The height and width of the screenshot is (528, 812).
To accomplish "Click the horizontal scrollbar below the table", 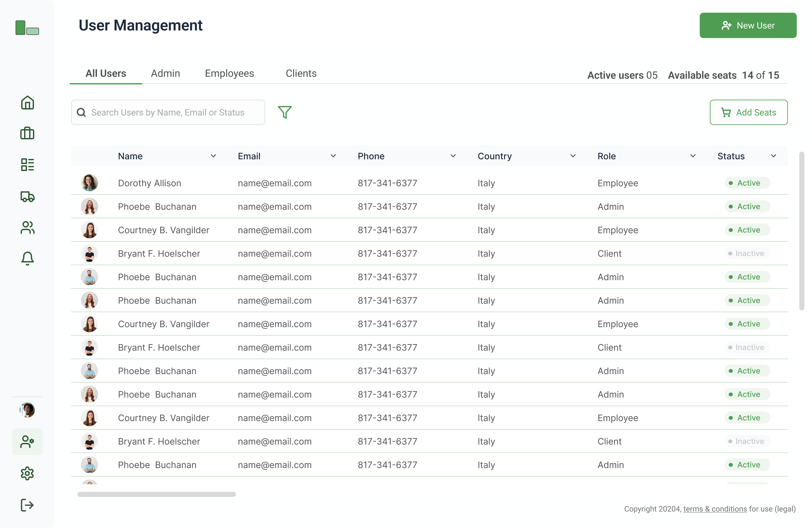I will tap(157, 494).
